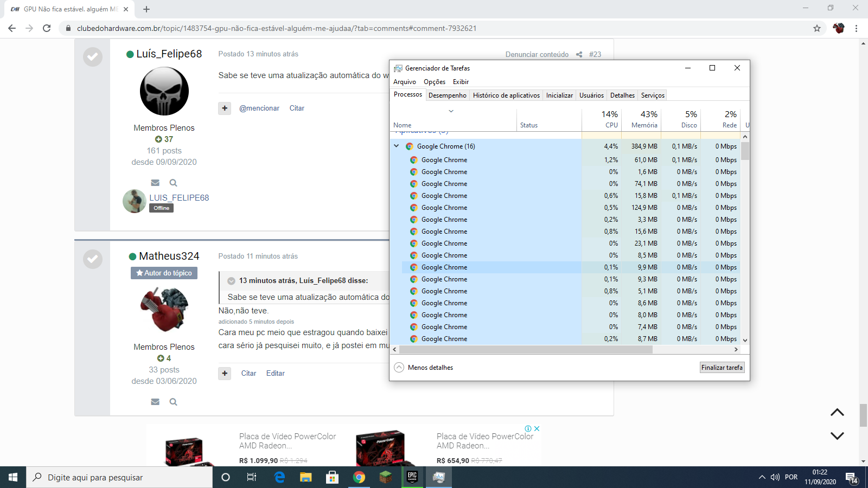This screenshot has width=868, height=488.
Task: Toggle the select-post checkmark on Matheus324's post
Action: (93, 259)
